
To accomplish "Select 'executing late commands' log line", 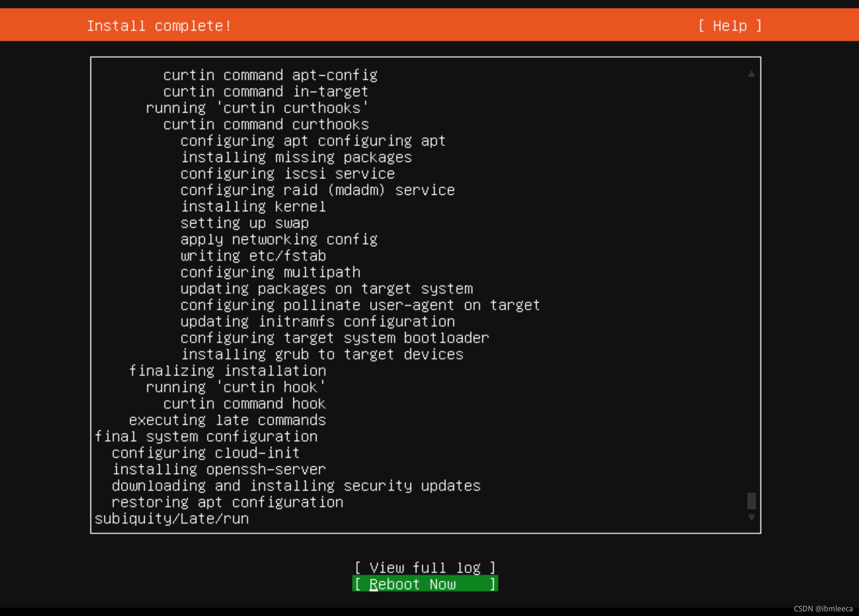I will pos(227,420).
